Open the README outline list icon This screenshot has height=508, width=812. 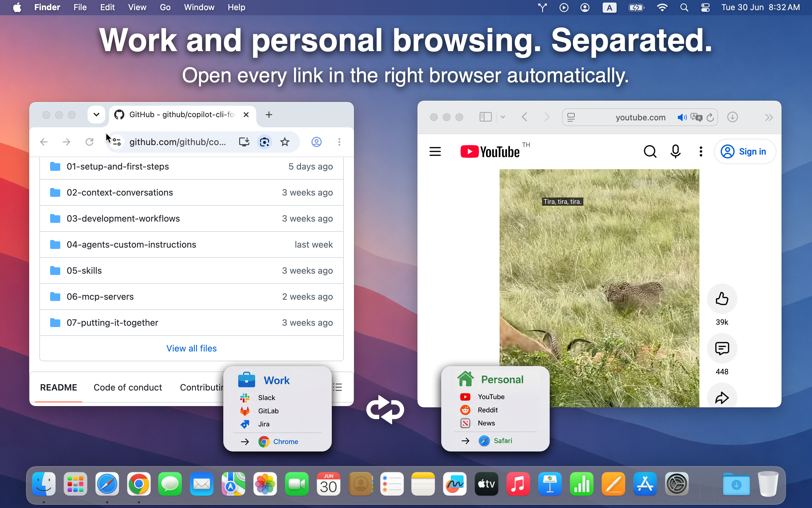[x=337, y=387]
